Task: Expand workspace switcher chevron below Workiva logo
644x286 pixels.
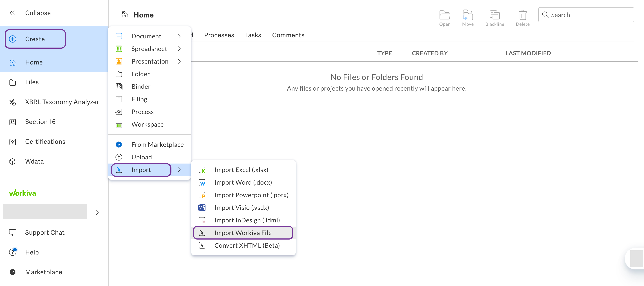Action: click(97, 213)
